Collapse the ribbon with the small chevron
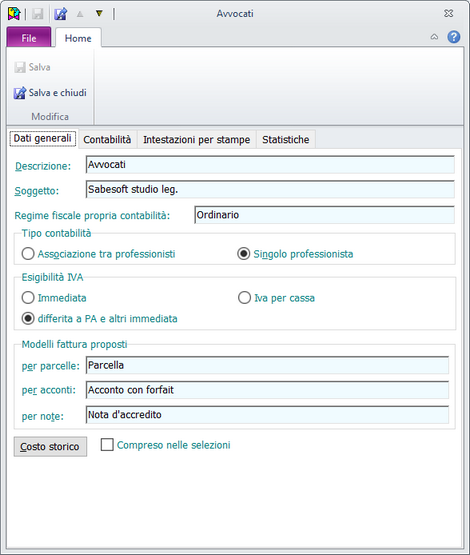470x555 pixels. 434,37
